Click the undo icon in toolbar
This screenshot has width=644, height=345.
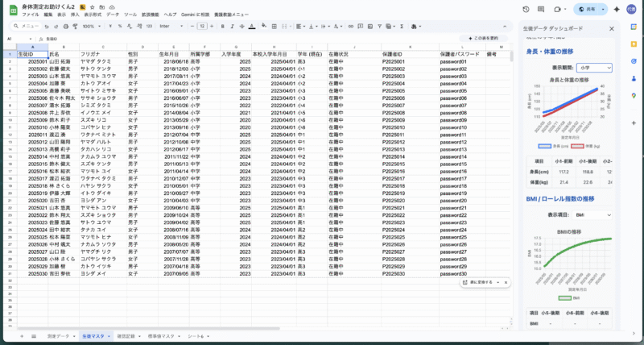pos(46,26)
